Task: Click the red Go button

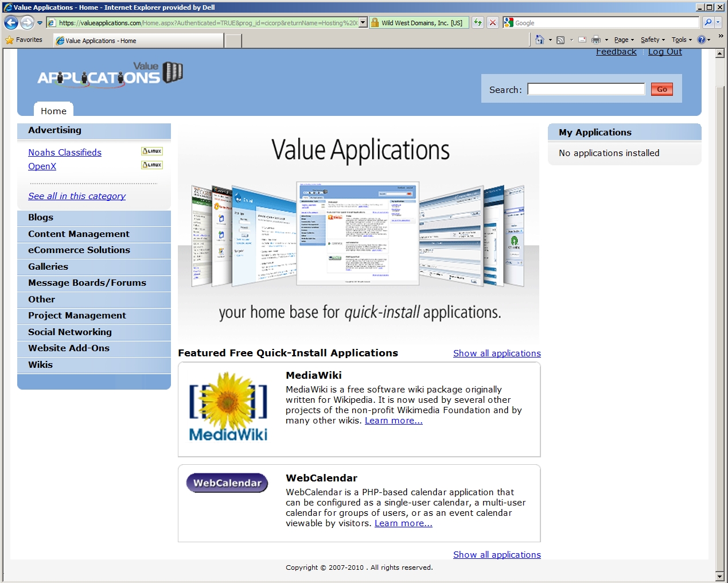Action: 661,89
